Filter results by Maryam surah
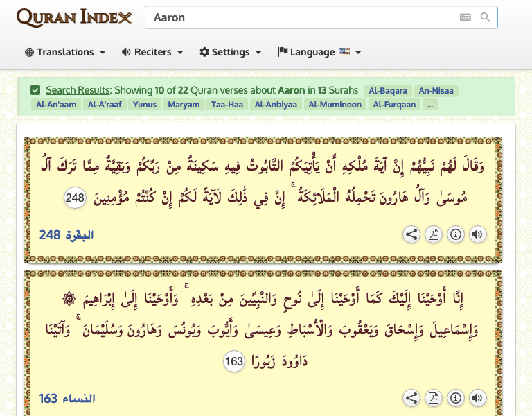Viewport: 532px width, 416px height. pos(184,105)
